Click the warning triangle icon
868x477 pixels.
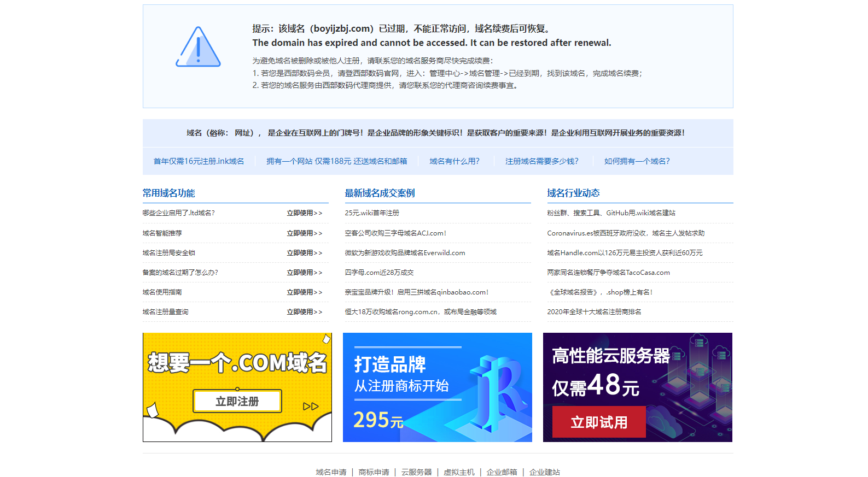coord(198,48)
